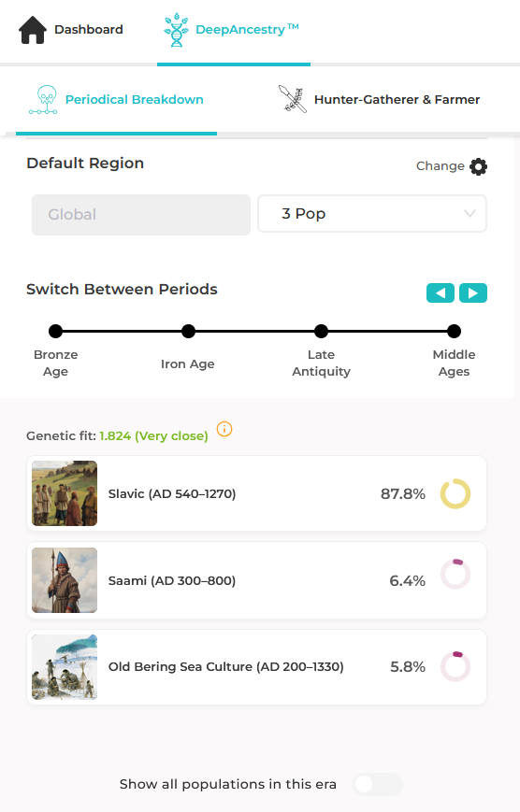520x812 pixels.
Task: Click the chevron arrow in population selector
Action: point(469,213)
